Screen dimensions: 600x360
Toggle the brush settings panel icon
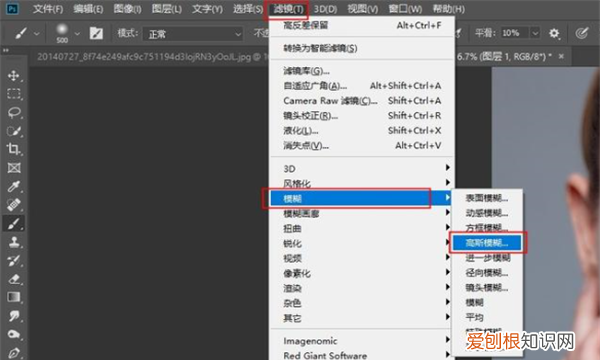click(x=96, y=34)
